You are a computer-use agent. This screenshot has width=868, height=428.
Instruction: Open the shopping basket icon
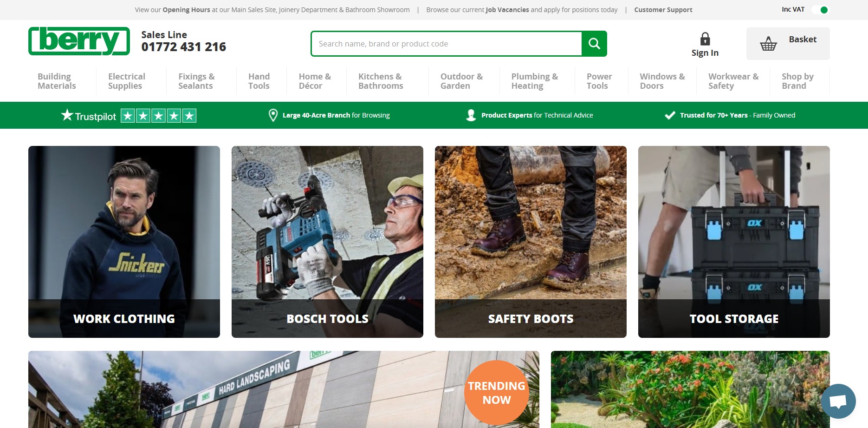768,44
